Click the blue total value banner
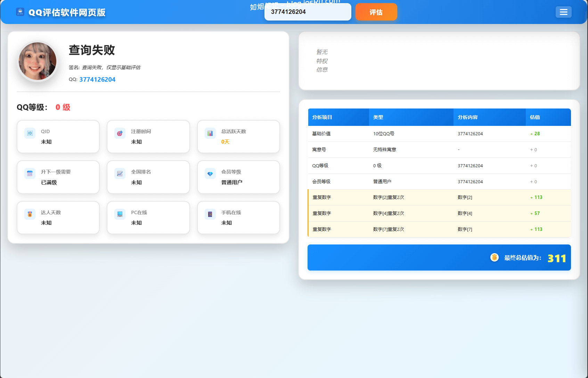This screenshot has height=378, width=588. pyautogui.click(x=439, y=258)
